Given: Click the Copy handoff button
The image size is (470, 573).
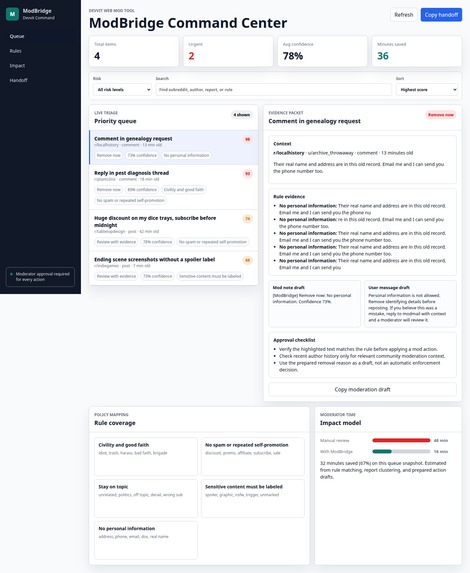Looking at the screenshot, I should [x=441, y=15].
